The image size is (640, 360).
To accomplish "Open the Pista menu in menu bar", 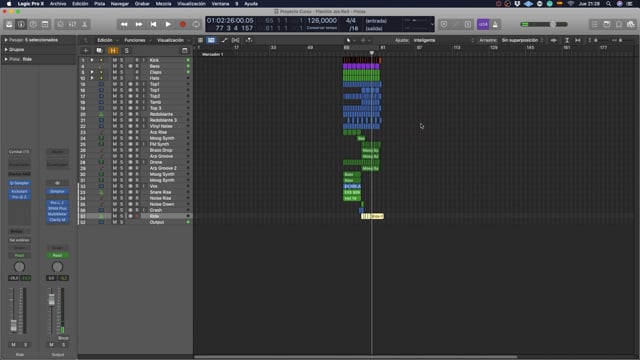I will click(100, 4).
